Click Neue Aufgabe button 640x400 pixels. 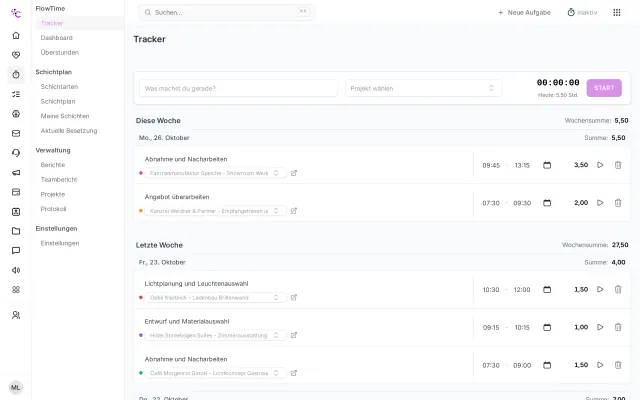click(x=524, y=13)
